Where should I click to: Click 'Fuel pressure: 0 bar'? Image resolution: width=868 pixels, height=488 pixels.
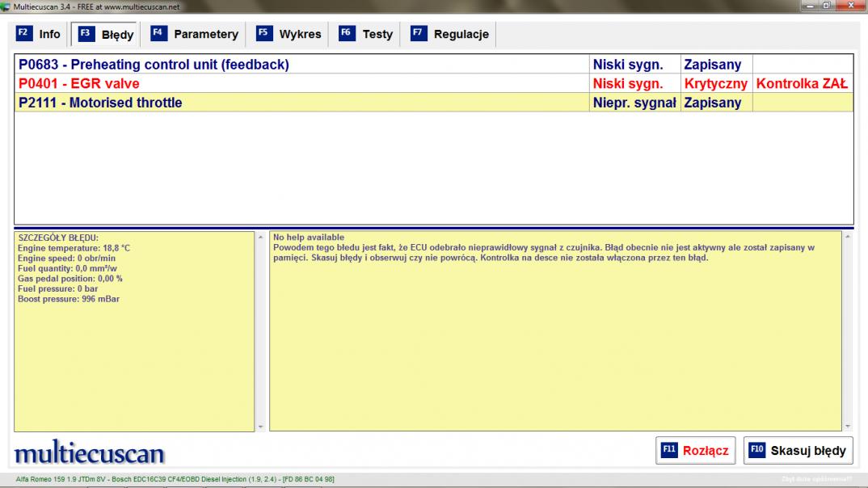[x=57, y=288]
